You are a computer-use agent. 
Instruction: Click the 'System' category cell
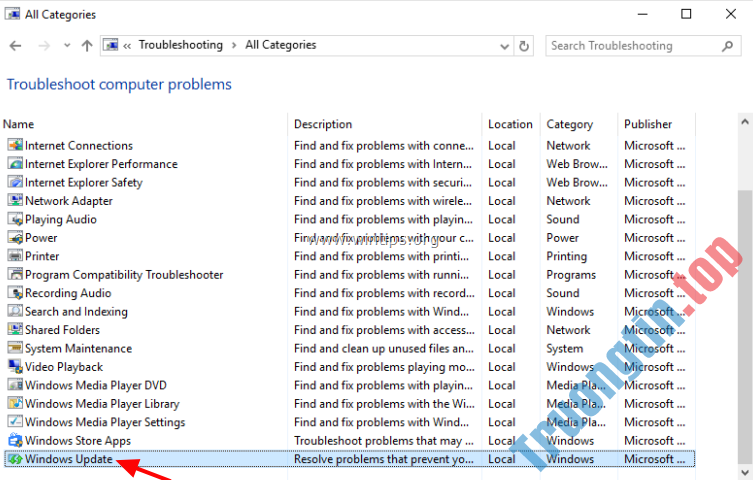564,348
